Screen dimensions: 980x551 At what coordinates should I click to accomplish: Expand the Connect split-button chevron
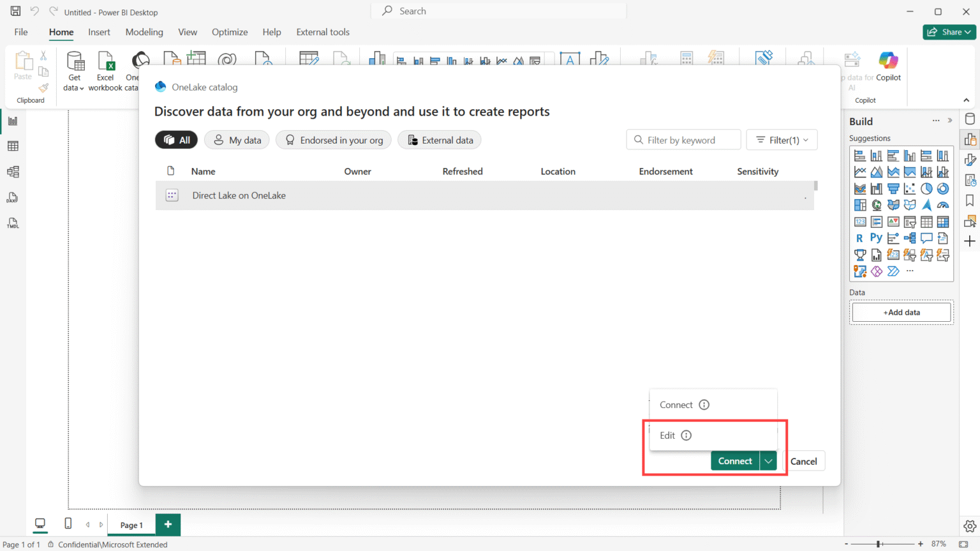point(768,460)
